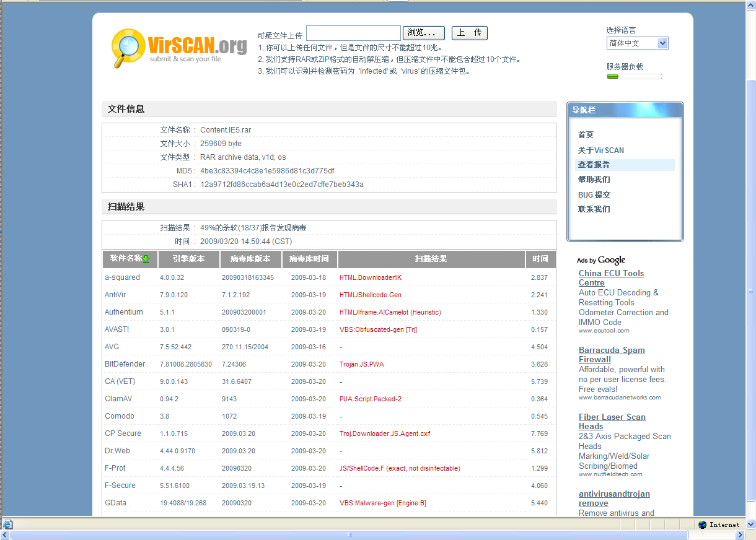Screen dimensions: 756x540
Task: Click Dr.Web row name
Action: tap(118, 451)
